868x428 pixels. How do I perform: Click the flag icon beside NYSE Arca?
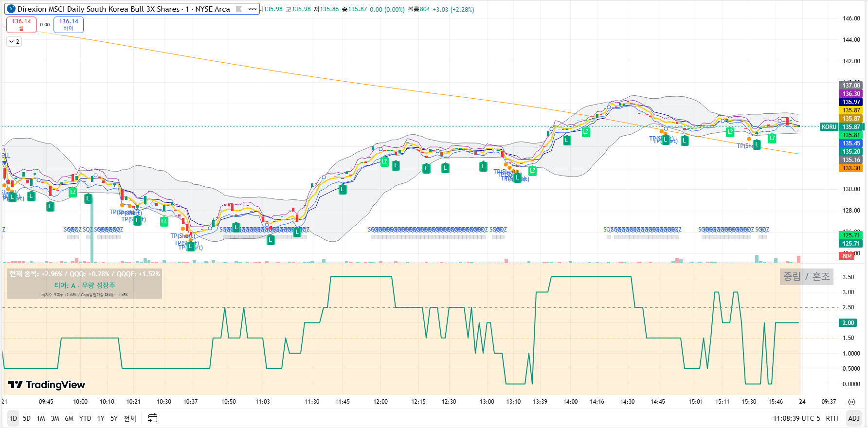(x=239, y=9)
